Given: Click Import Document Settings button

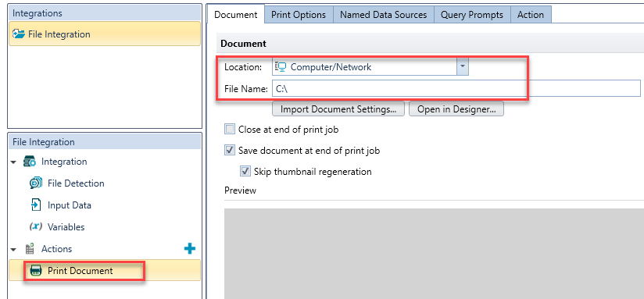Looking at the screenshot, I should (338, 109).
